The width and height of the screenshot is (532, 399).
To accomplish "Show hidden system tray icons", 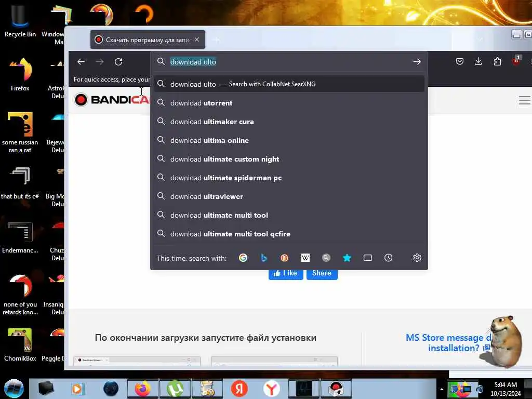I will (x=442, y=389).
